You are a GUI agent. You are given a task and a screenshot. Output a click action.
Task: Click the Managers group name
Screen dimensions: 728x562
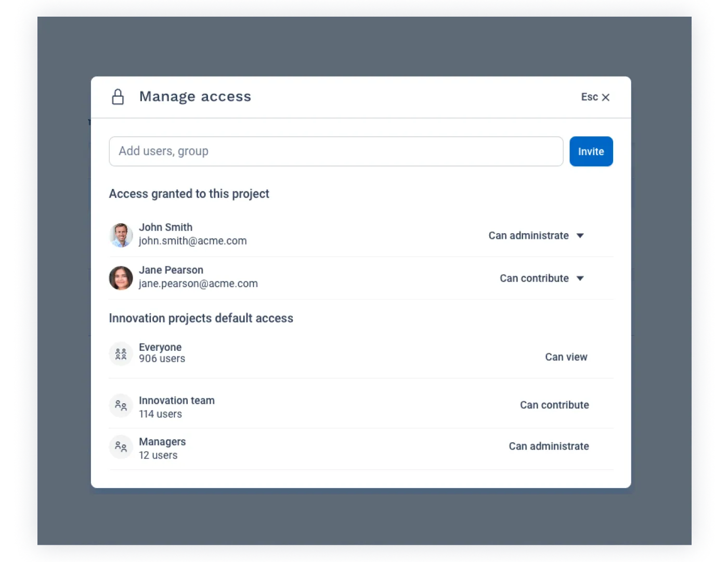coord(162,442)
